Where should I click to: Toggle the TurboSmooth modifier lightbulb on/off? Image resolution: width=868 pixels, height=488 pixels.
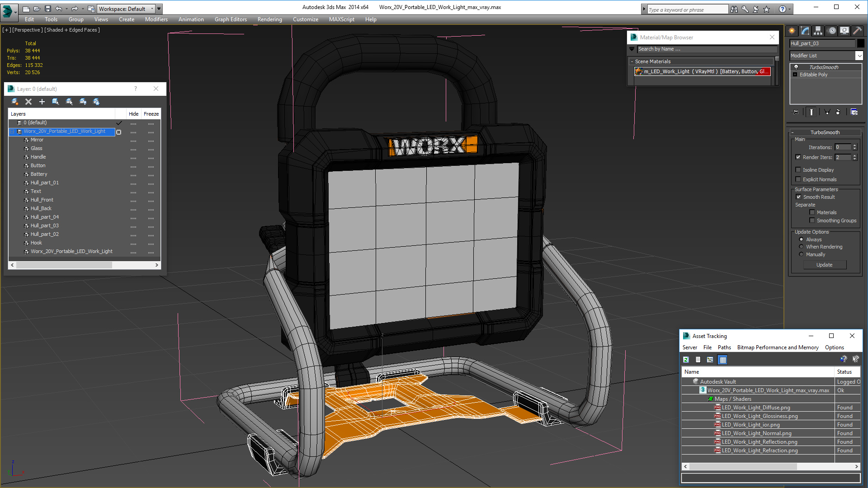796,67
